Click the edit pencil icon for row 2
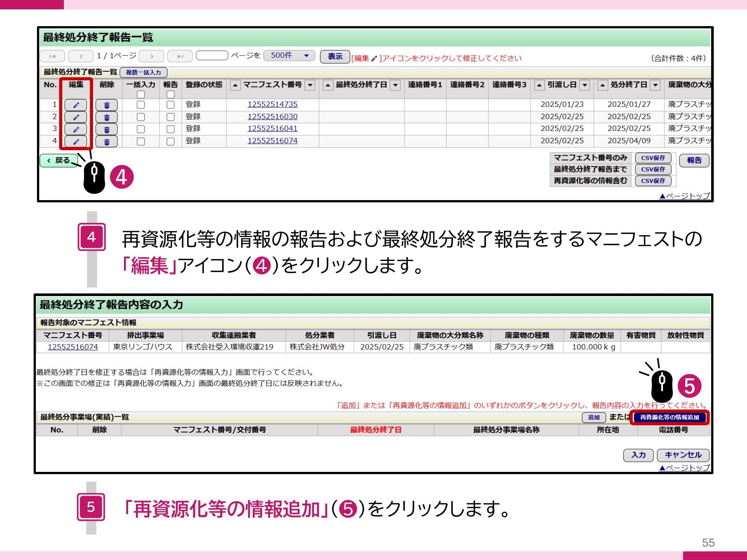This screenshot has height=560, width=747. pos(76,117)
